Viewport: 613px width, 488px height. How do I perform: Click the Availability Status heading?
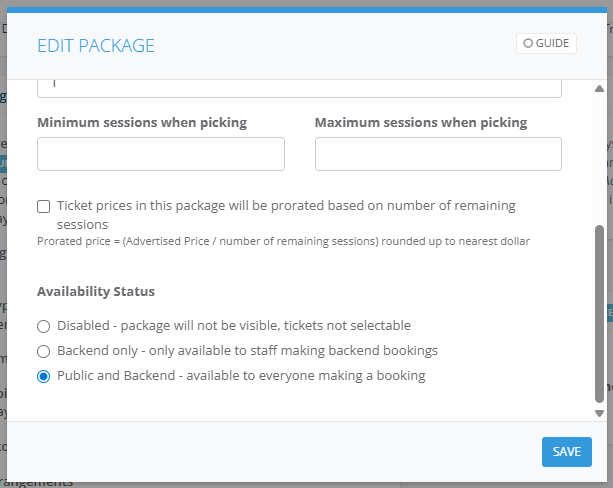tap(96, 292)
